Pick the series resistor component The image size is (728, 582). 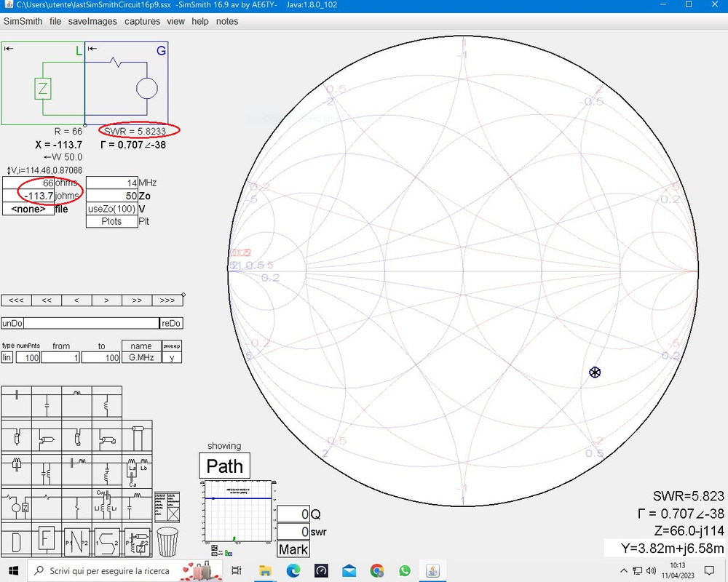[x=47, y=504]
